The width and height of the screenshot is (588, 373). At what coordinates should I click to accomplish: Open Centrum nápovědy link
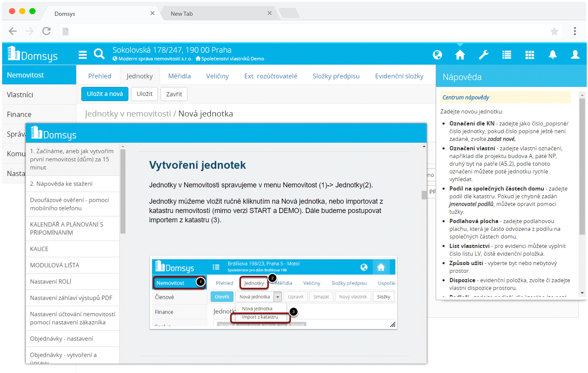pos(466,97)
